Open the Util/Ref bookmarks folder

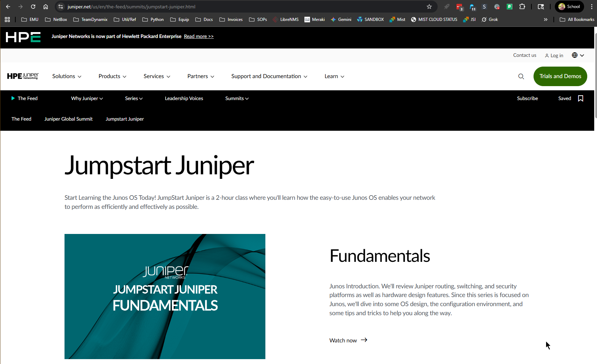point(125,20)
